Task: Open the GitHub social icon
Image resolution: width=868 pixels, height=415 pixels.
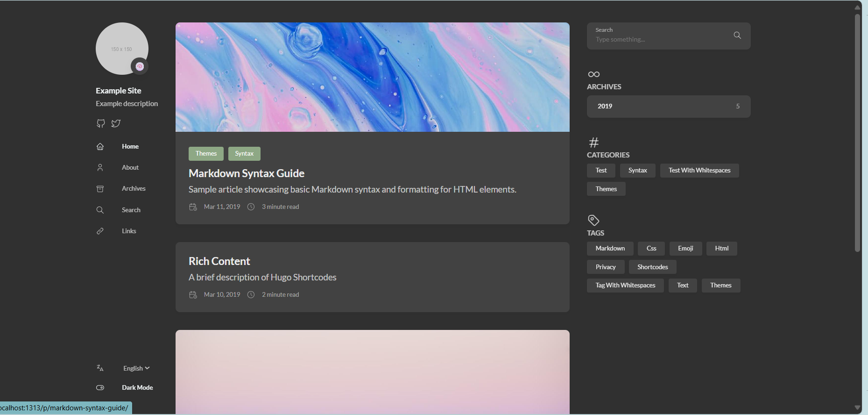Action: click(x=100, y=123)
